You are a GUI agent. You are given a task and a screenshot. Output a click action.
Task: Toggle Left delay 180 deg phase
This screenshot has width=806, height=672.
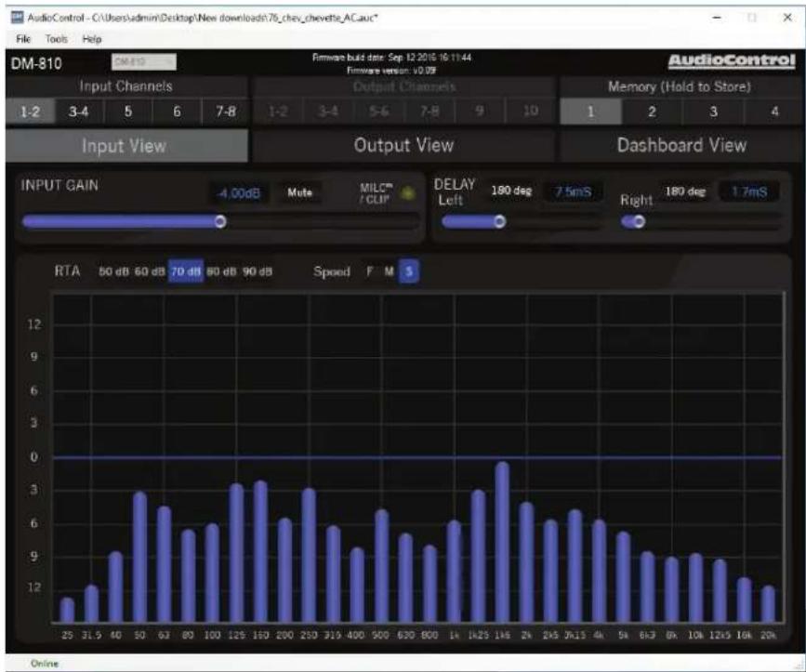511,191
